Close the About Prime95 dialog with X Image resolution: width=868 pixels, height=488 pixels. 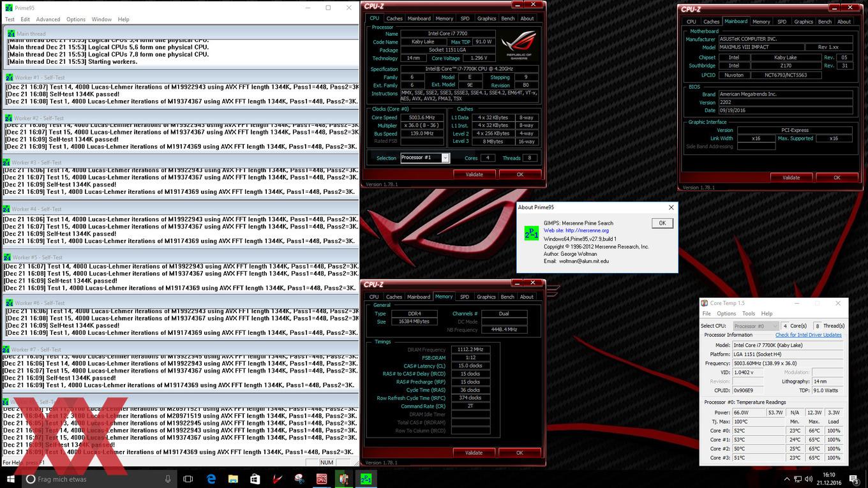[x=671, y=207]
